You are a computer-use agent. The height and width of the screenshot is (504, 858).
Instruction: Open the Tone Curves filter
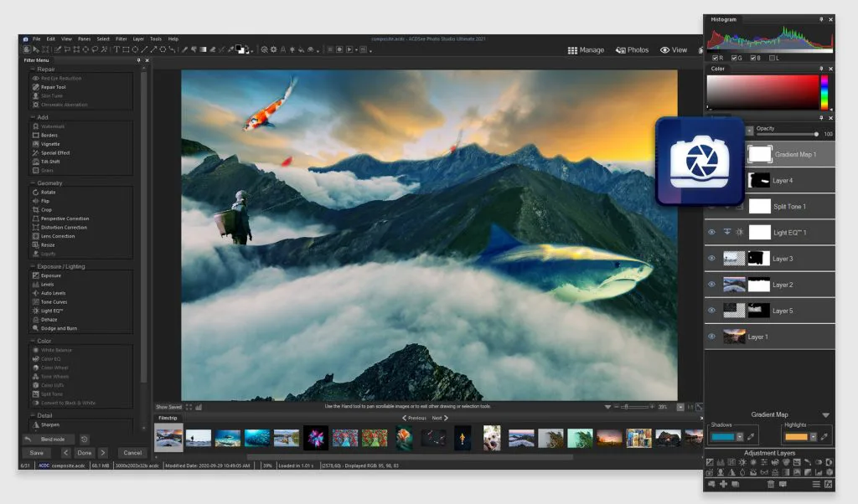click(54, 301)
